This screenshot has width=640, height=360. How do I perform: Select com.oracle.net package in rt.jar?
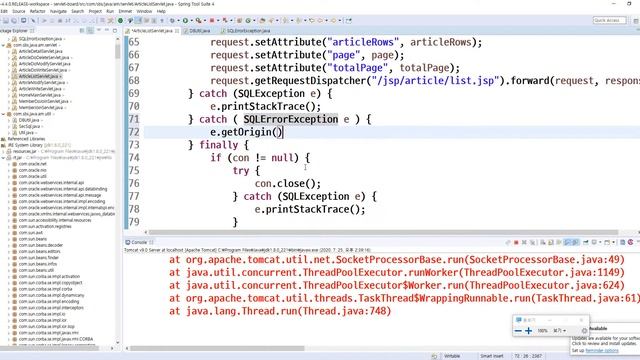click(32, 164)
